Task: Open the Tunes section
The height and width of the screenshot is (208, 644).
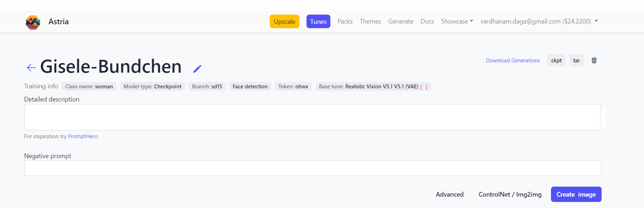Action: tap(318, 21)
